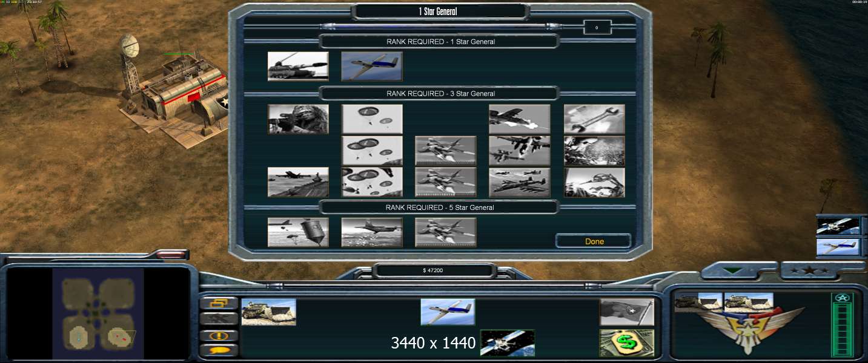
Task: Pick the middle Paratroop Drop upgrade
Action: tap(372, 151)
